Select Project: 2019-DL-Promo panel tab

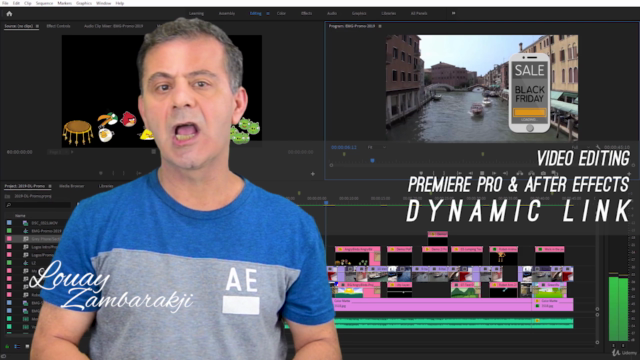(x=25, y=186)
